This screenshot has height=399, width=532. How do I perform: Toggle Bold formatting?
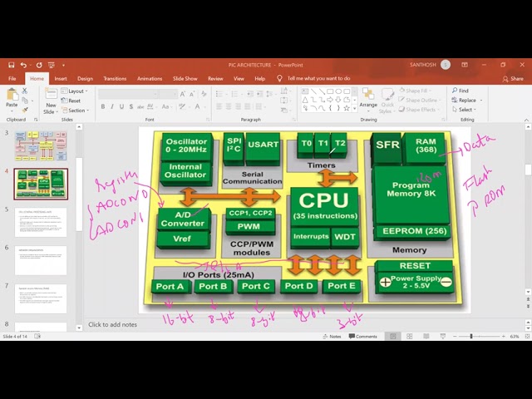(x=103, y=106)
